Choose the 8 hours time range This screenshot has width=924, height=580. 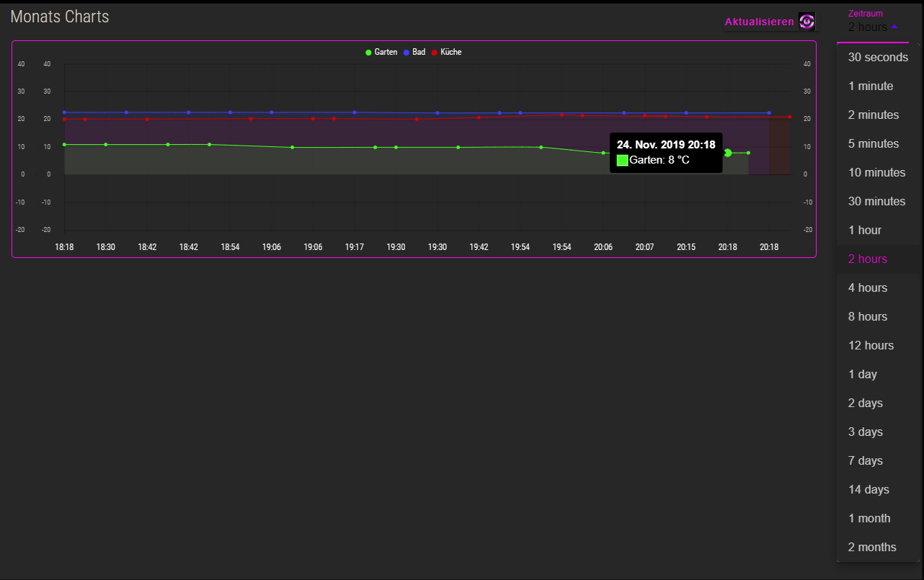(878, 316)
